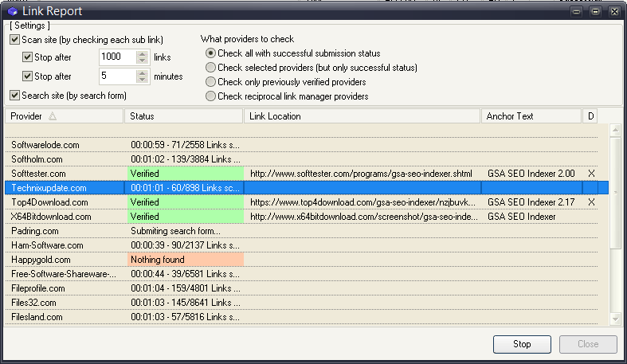Viewport: 627px width, 364px height.
Task: Select Check only previously verified providers
Action: tap(210, 82)
